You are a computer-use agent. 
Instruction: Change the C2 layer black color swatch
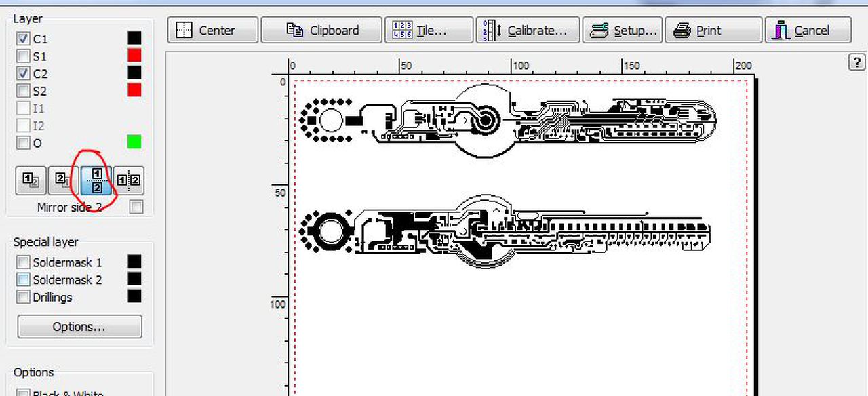click(134, 73)
